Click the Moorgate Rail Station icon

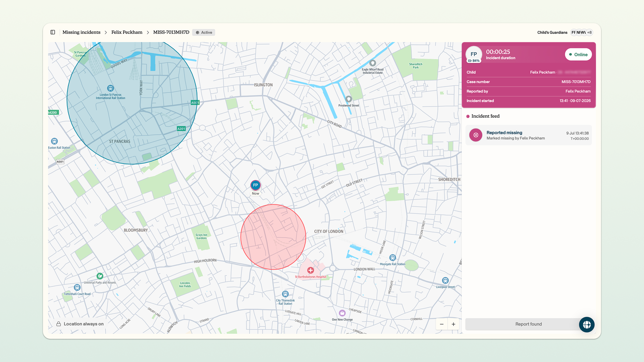pyautogui.click(x=393, y=258)
